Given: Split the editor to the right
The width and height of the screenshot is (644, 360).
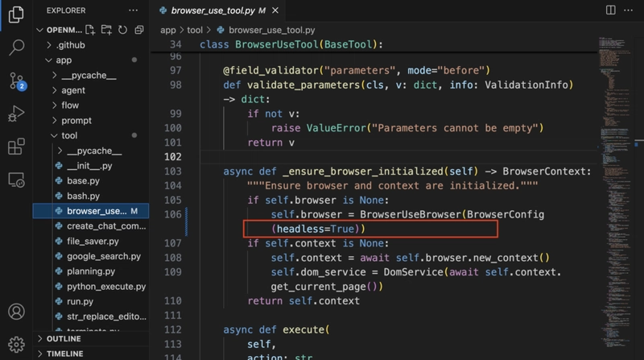Looking at the screenshot, I should [611, 10].
